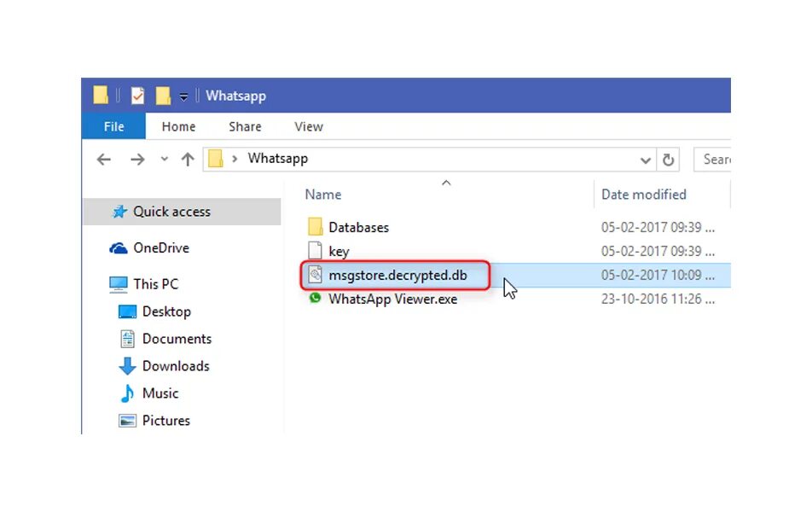Click the blank file icon beside key
This screenshot has height=512, width=812.
tap(315, 250)
